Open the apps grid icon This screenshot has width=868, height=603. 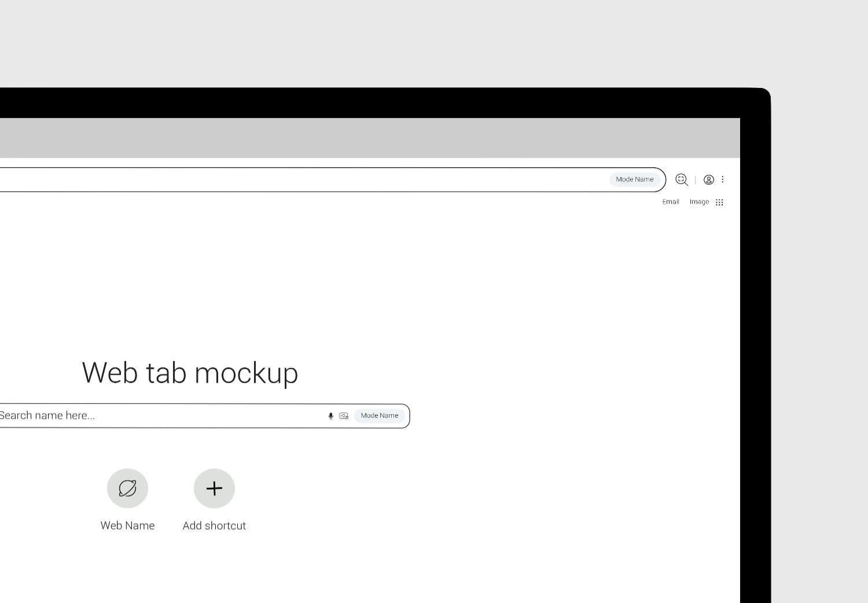click(719, 202)
